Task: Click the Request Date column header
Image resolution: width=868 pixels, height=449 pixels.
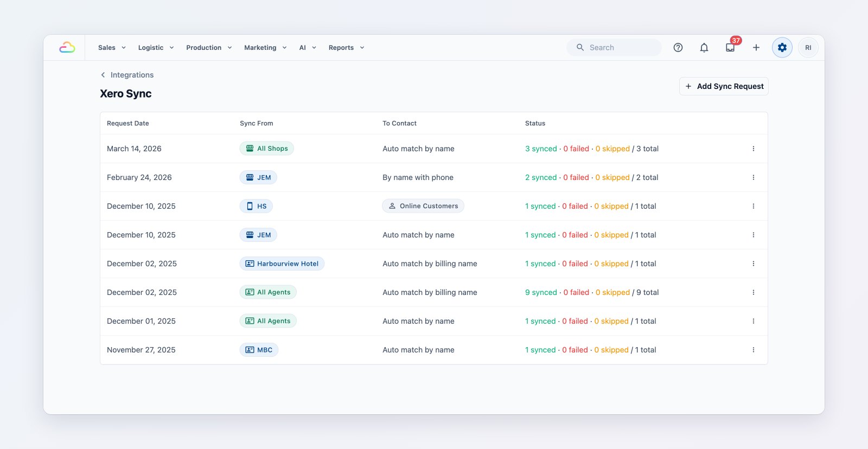Action: (x=128, y=124)
